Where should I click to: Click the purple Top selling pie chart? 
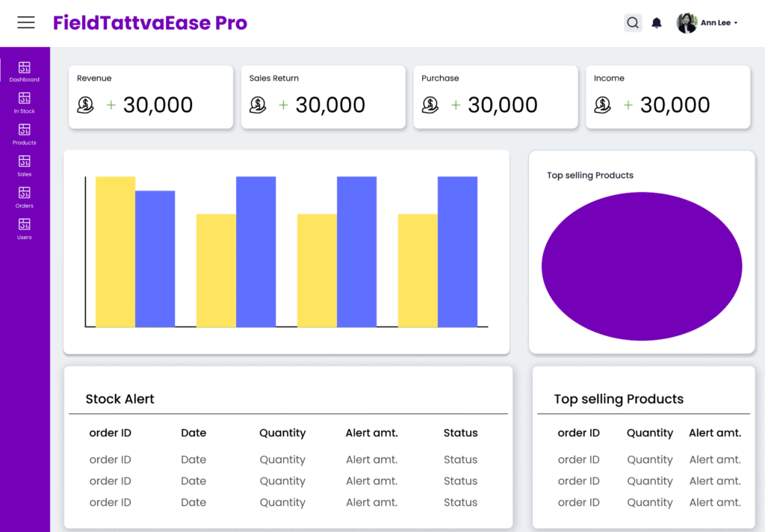coord(642,267)
